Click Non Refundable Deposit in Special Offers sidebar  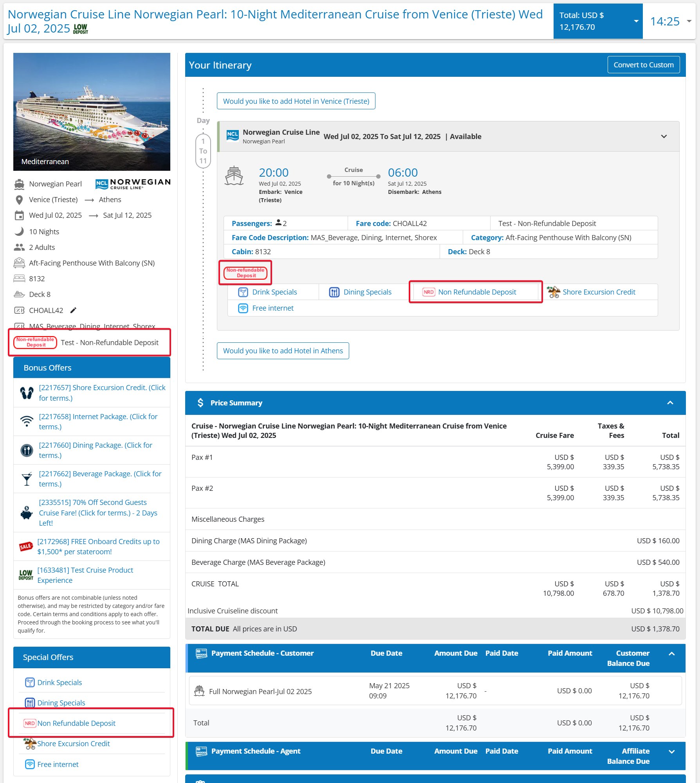pos(76,723)
